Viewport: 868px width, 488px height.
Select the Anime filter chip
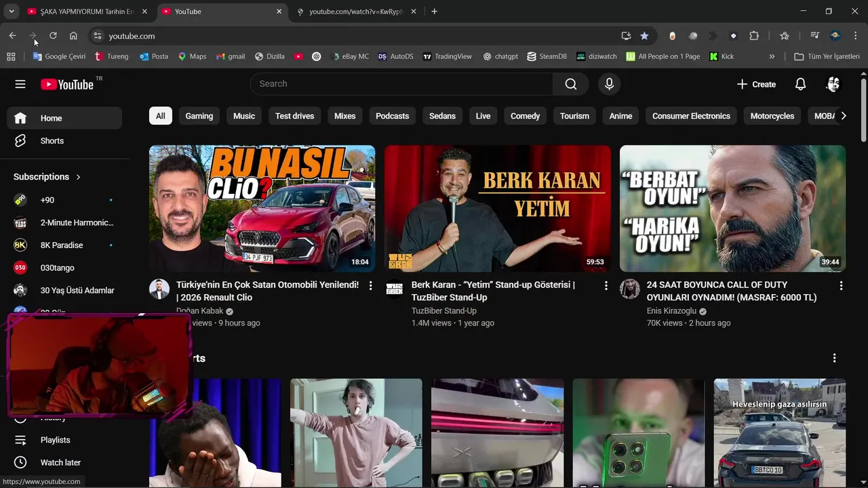tap(620, 116)
